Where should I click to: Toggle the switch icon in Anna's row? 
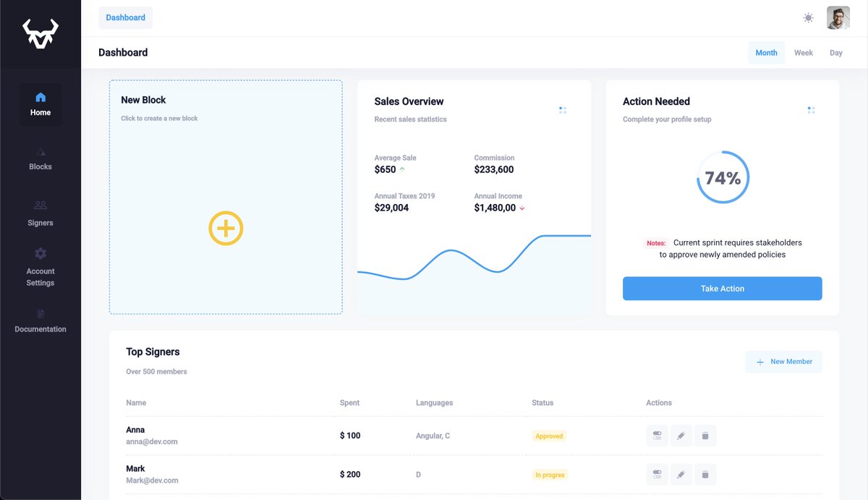(658, 436)
